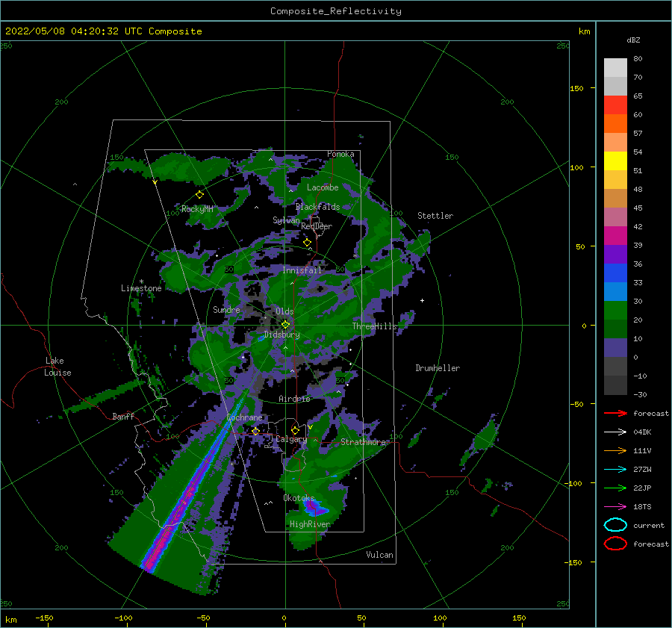Click the 80 value in dBZ scale
This screenshot has height=628, width=672.
pos(638,59)
